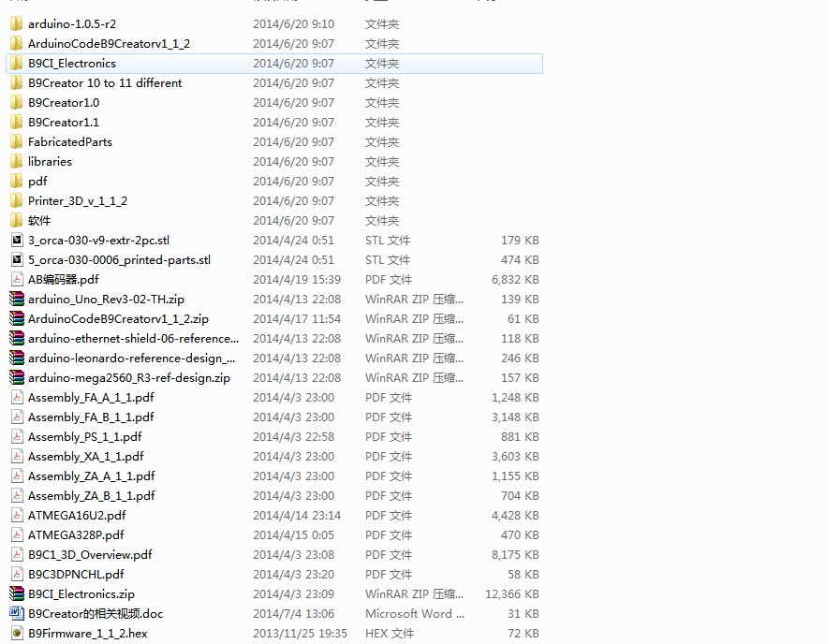Image resolution: width=826 pixels, height=644 pixels.
Task: Click the 软件 folder icon
Action: 16,220
